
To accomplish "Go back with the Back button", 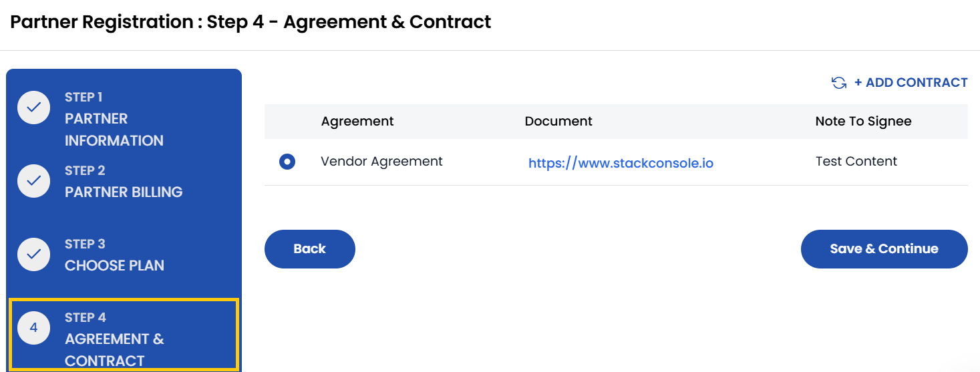I will click(310, 249).
